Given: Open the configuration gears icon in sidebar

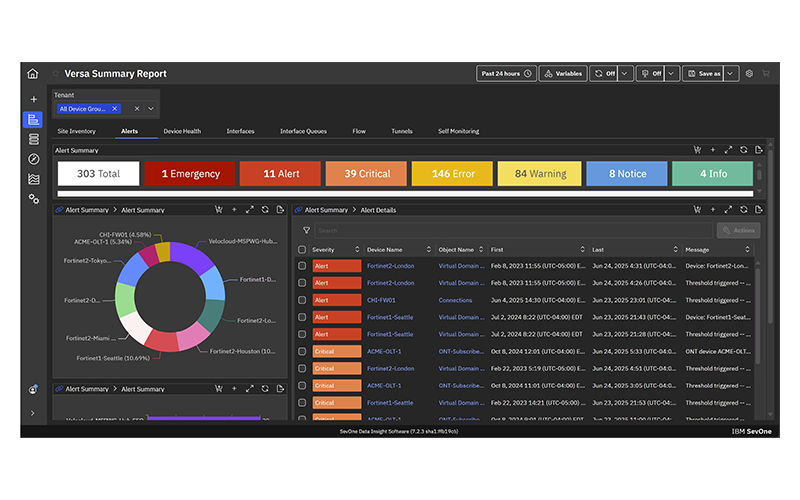Looking at the screenshot, I should [34, 199].
